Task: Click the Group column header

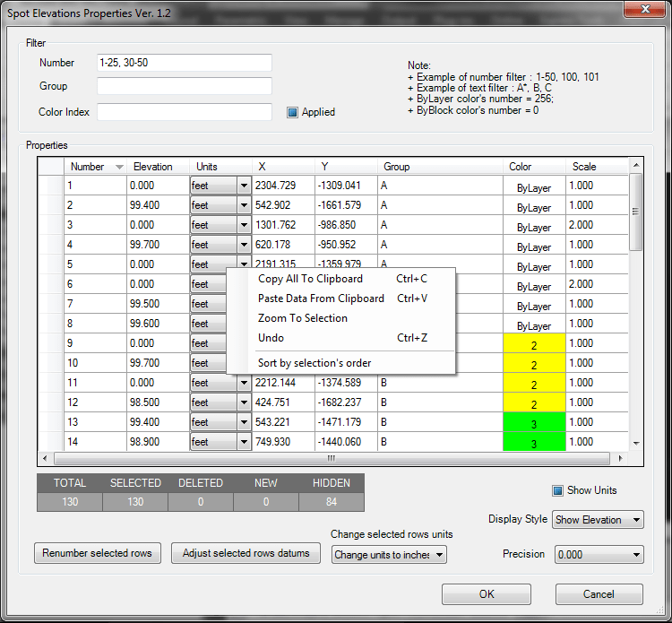Action: click(x=440, y=167)
